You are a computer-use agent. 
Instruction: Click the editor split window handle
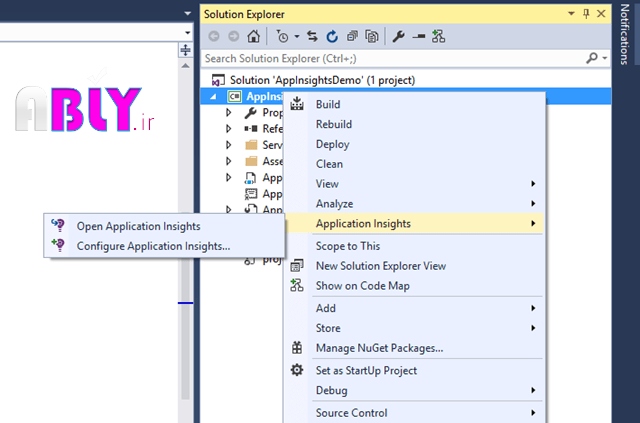[x=185, y=50]
